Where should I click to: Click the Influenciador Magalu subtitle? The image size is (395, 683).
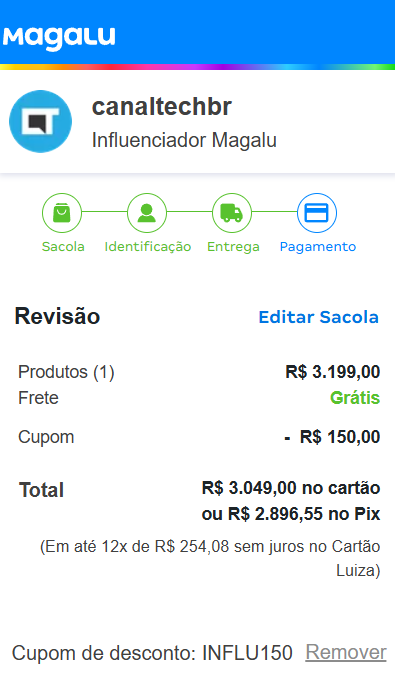[184, 140]
